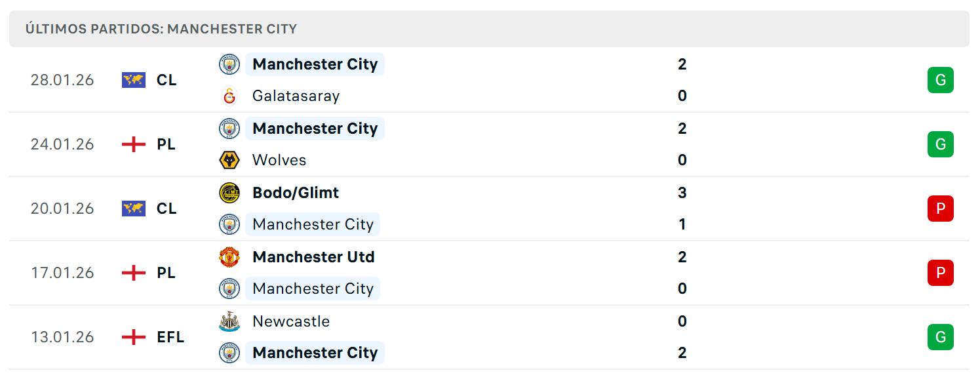Open the red P badge for Bodo/Glimt match
980x381 pixels.
point(941,209)
